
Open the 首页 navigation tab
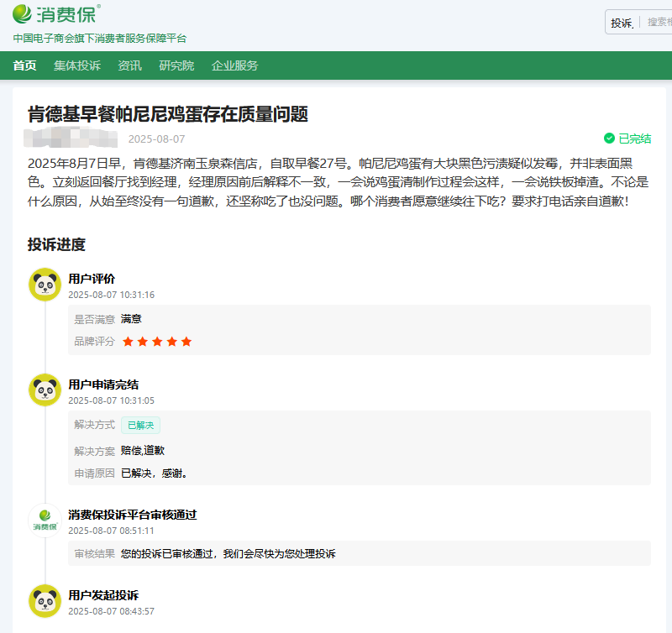pos(24,65)
